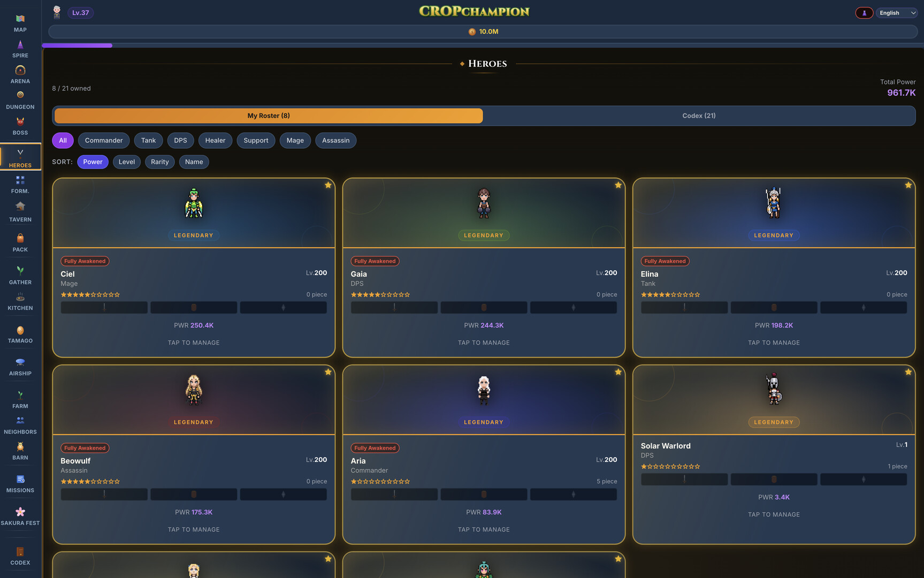Open the Map from the sidebar
Image resolution: width=924 pixels, height=578 pixels.
(20, 23)
